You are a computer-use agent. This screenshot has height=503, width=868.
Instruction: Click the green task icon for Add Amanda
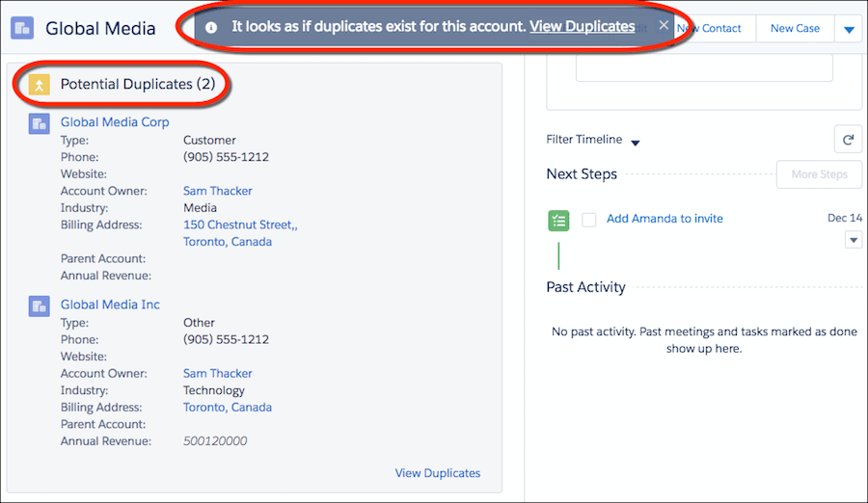[x=558, y=221]
